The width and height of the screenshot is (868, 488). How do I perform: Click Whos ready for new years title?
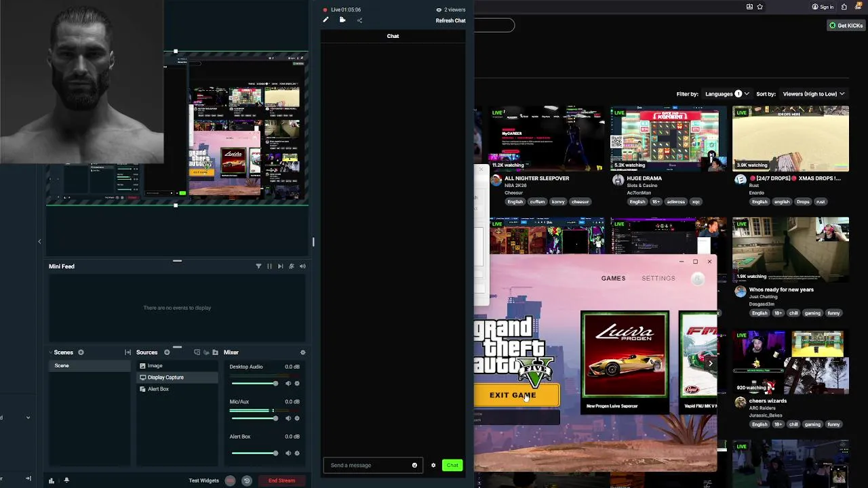(781, 289)
